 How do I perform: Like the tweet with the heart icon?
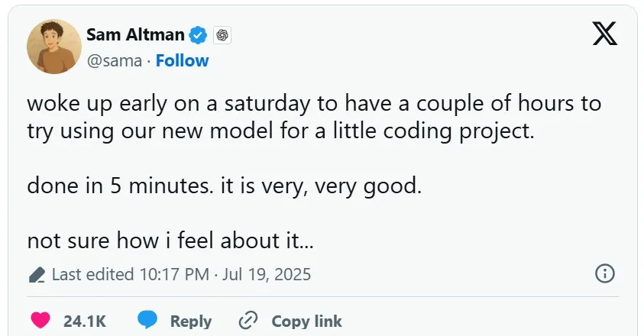tap(40, 320)
